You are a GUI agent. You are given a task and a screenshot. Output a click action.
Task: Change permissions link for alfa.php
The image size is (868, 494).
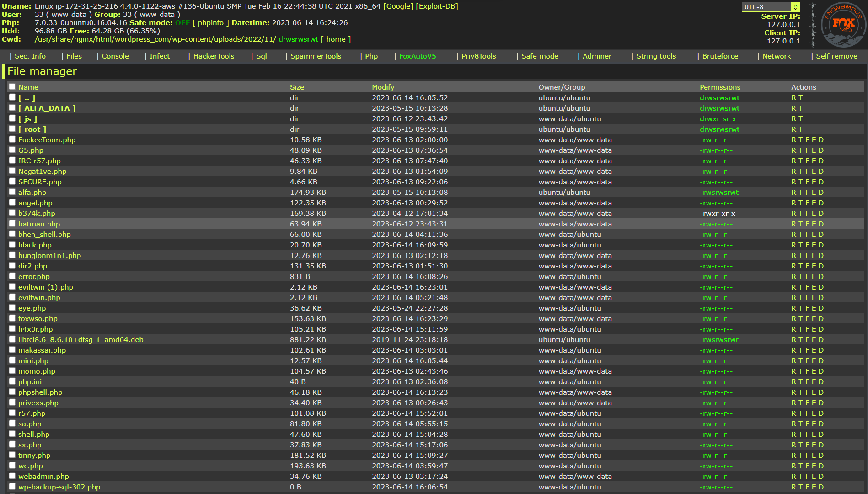click(x=719, y=193)
